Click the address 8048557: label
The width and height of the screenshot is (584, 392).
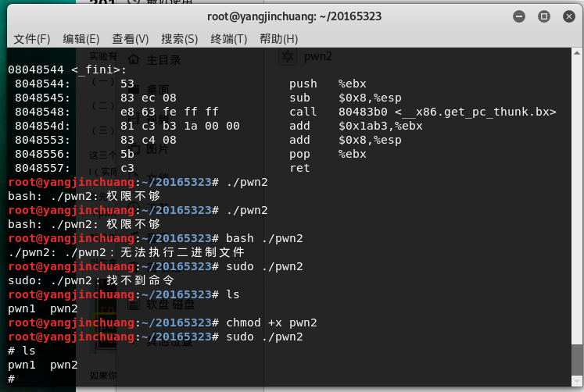click(x=42, y=168)
